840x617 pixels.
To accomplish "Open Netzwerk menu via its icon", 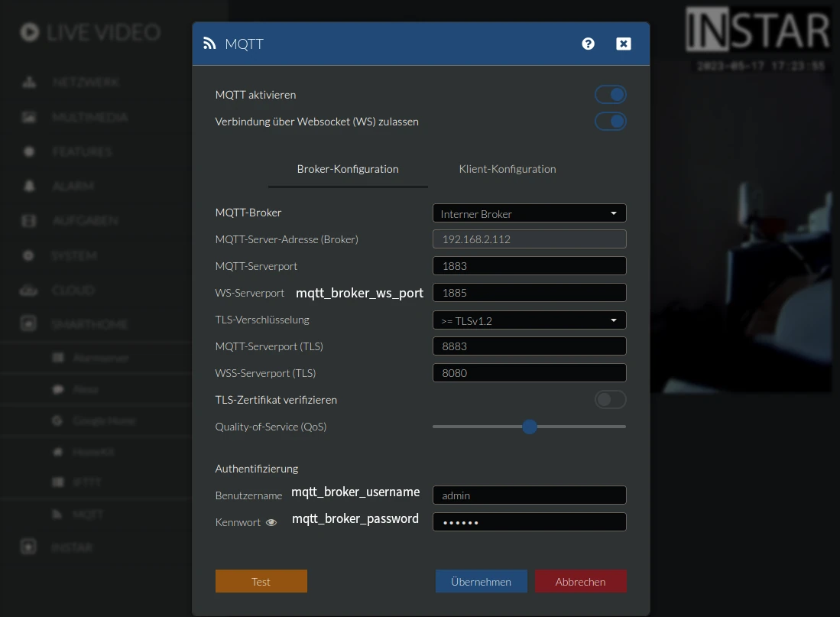I will coord(29,83).
